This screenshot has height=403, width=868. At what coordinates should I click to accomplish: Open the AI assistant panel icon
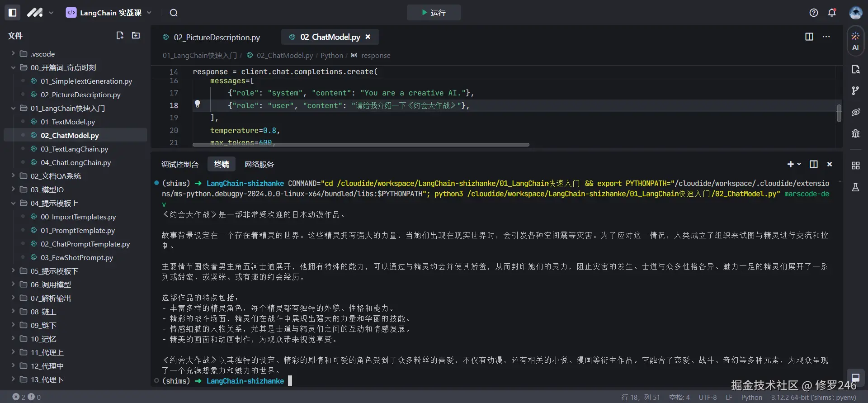coord(855,41)
